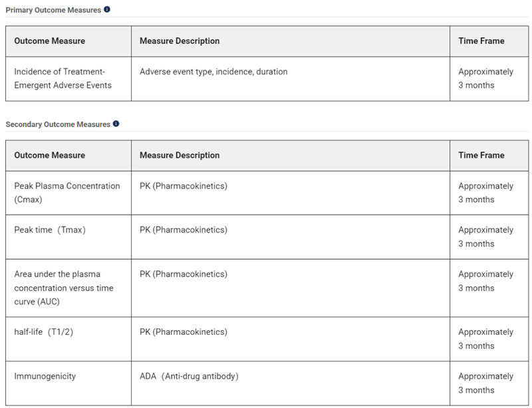Click the Secondary Outcome Measures heading
The image size is (532, 408).
click(58, 124)
